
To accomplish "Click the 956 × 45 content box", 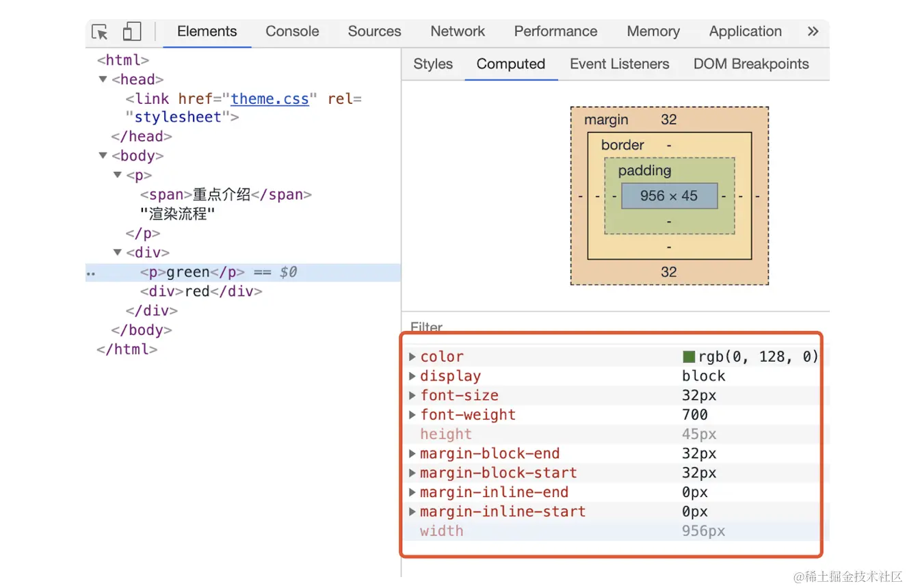I will tap(669, 196).
